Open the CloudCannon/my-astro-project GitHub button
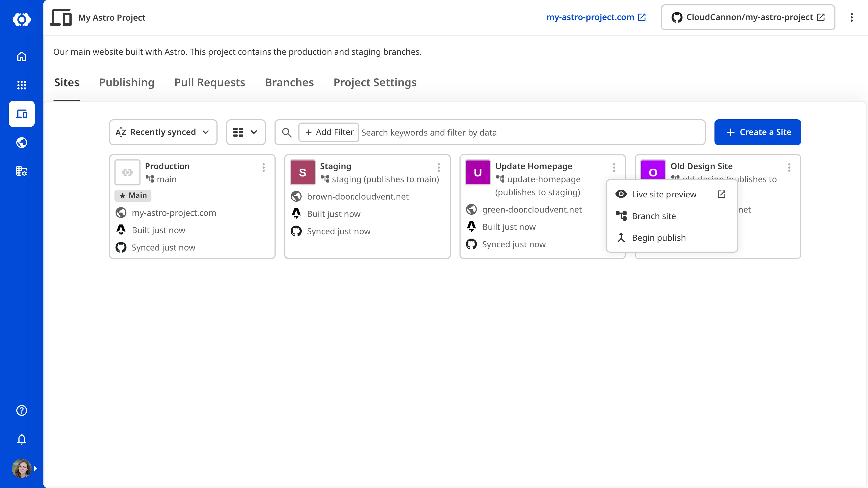868x488 pixels. coord(748,17)
